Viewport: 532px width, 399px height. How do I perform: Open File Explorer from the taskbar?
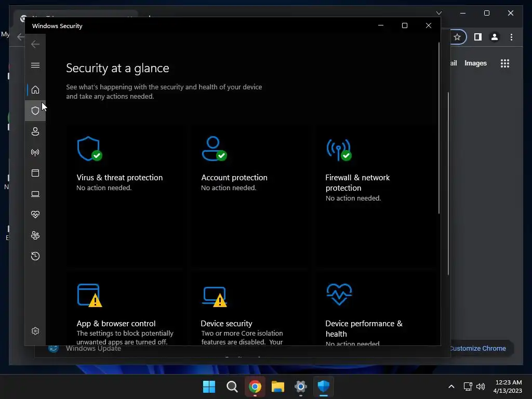pyautogui.click(x=278, y=387)
